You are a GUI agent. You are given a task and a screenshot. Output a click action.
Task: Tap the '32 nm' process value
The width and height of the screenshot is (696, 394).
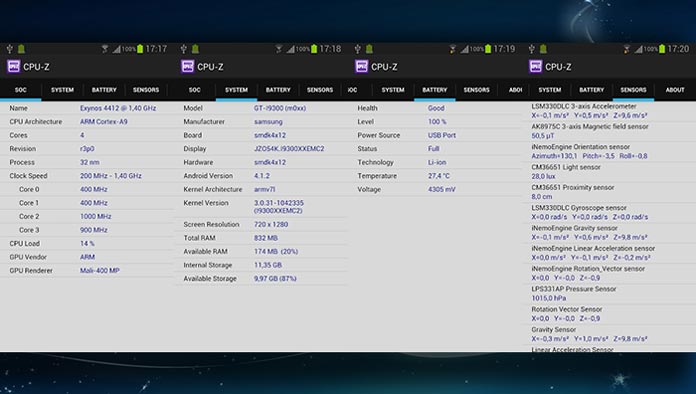coord(90,162)
